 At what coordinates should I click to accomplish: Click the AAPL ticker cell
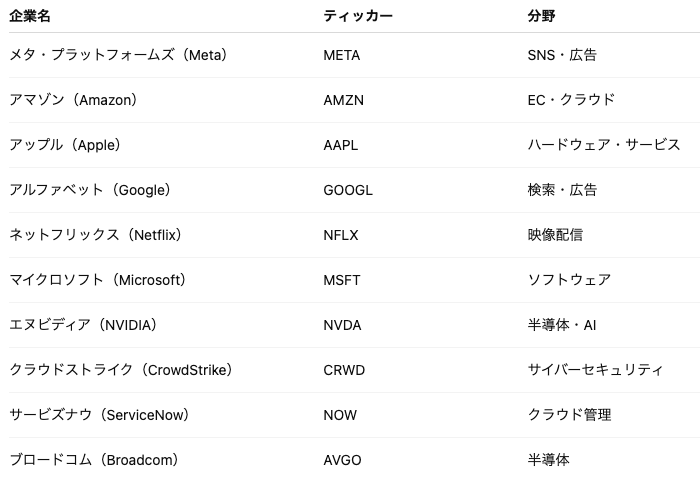pos(341,145)
